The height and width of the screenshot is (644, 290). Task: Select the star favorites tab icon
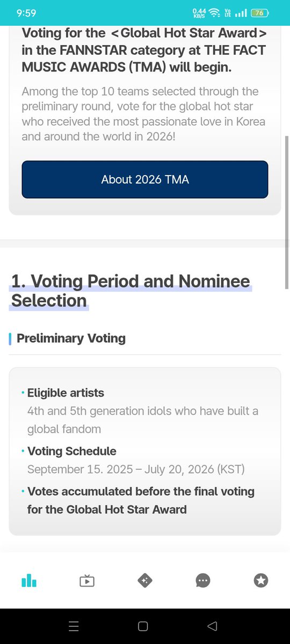[261, 580]
